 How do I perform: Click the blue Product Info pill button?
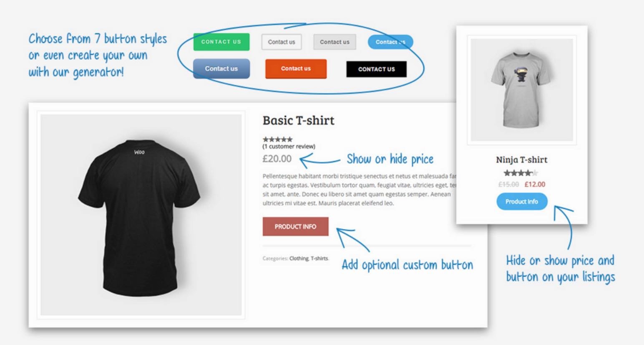tap(522, 201)
